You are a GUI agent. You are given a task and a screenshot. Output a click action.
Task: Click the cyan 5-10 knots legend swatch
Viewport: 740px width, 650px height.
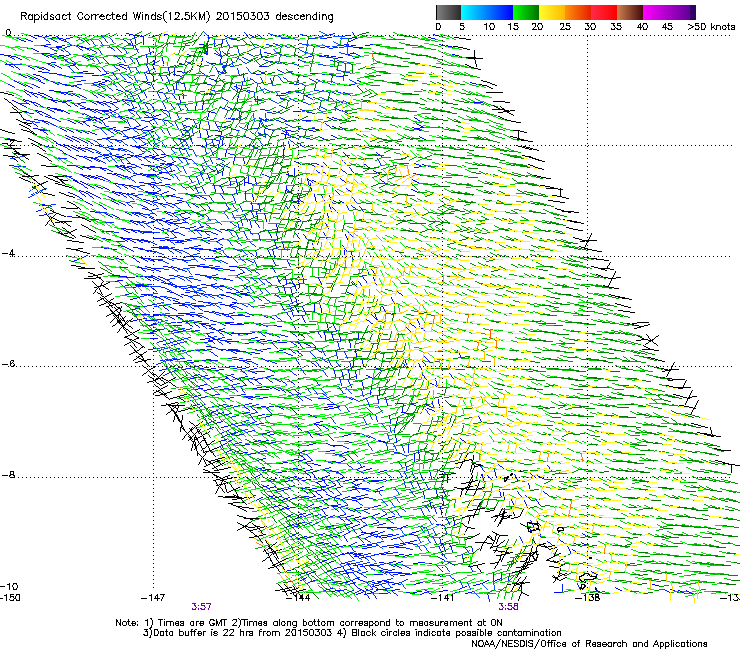tap(474, 12)
